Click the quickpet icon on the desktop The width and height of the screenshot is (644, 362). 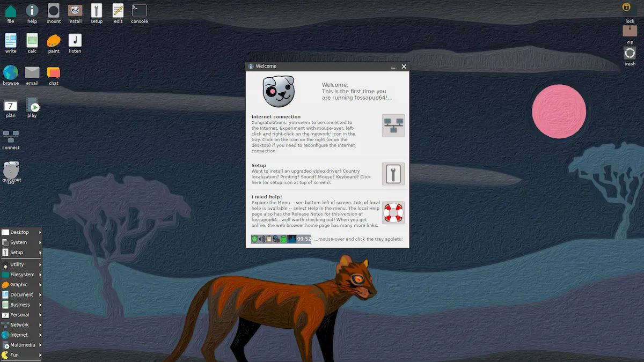coord(11,170)
